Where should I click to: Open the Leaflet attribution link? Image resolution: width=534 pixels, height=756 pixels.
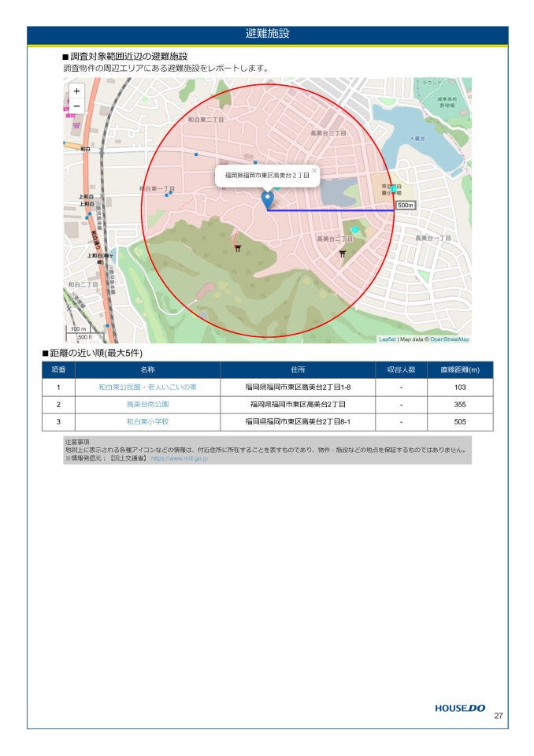387,339
